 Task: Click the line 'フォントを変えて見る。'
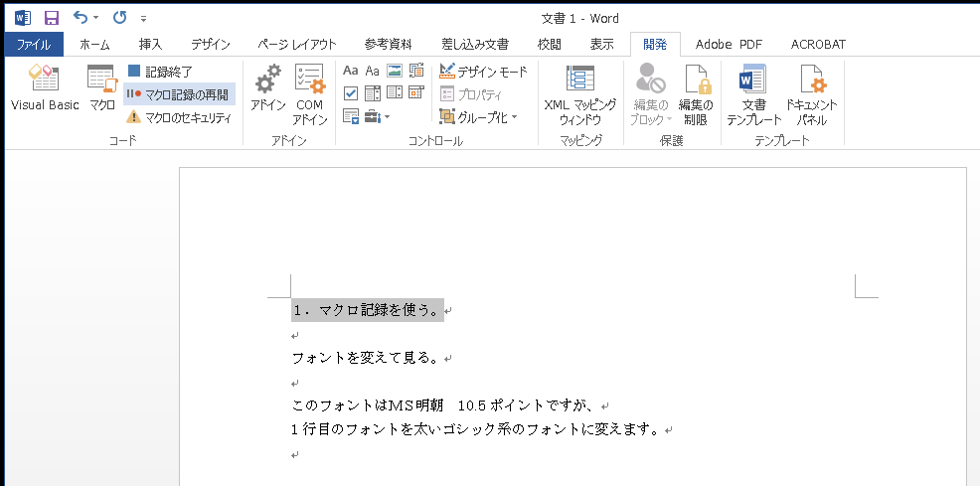366,358
